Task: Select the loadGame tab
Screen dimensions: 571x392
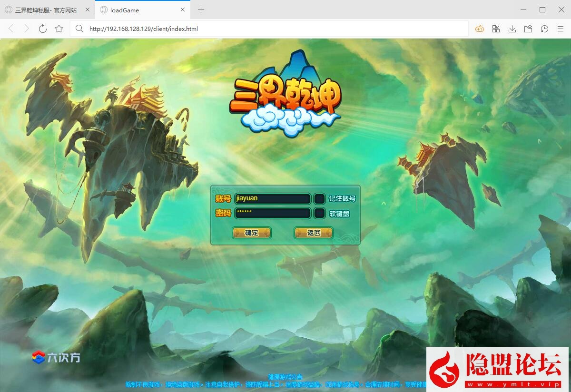Action: pos(143,10)
